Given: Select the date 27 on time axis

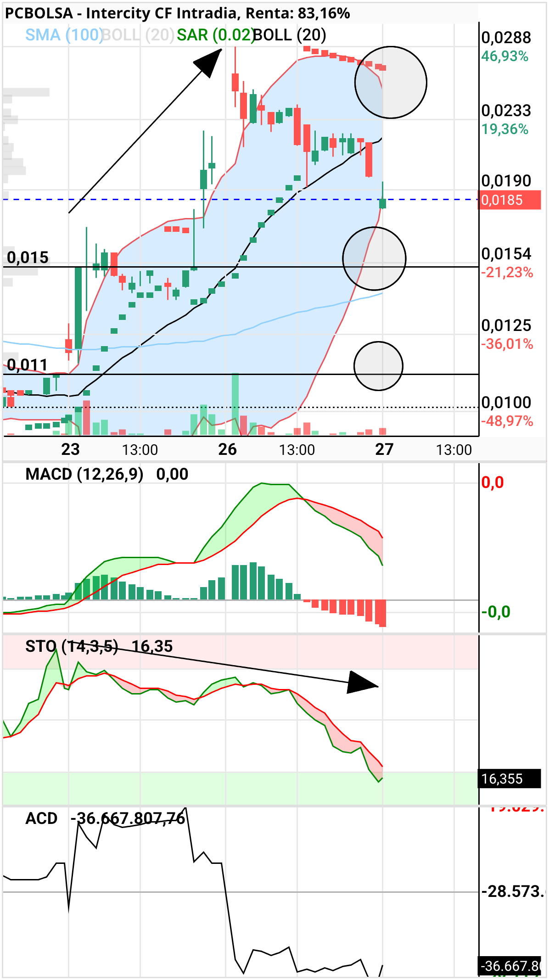Looking at the screenshot, I should 384,449.
